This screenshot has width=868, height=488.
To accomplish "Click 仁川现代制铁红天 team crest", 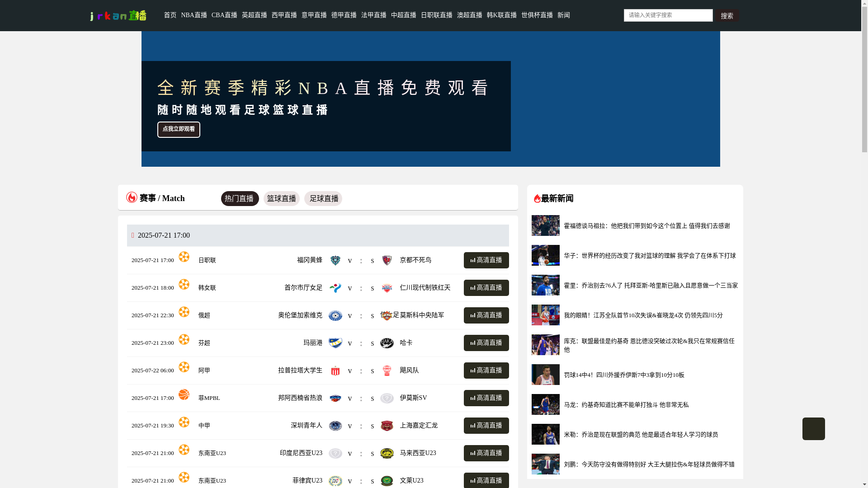I will click(387, 288).
